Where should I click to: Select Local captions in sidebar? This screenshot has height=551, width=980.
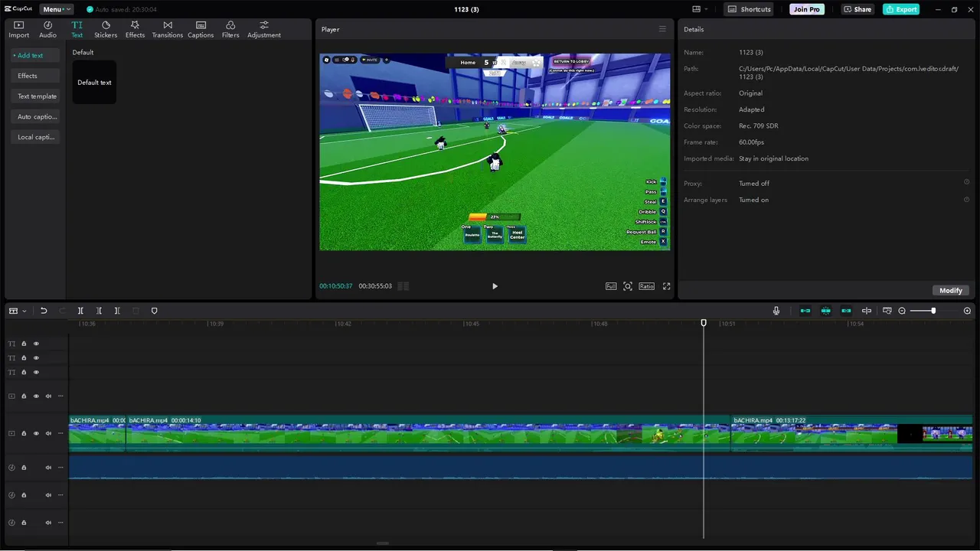[36, 137]
